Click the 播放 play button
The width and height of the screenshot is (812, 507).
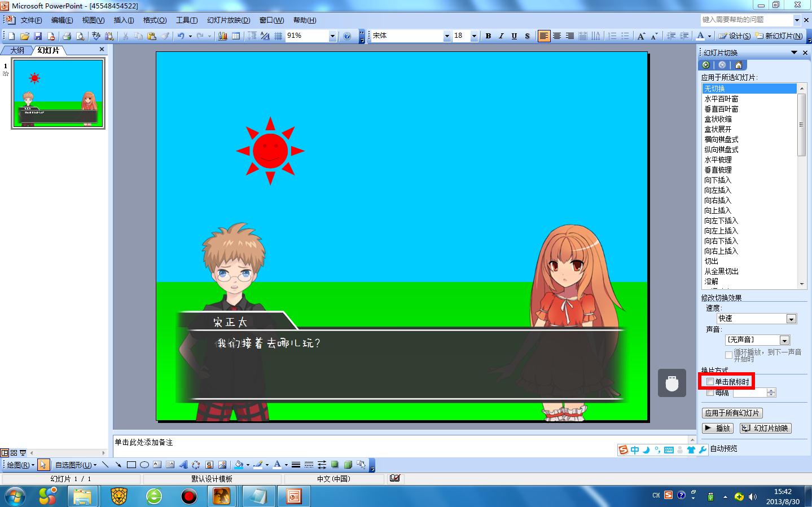pos(717,429)
